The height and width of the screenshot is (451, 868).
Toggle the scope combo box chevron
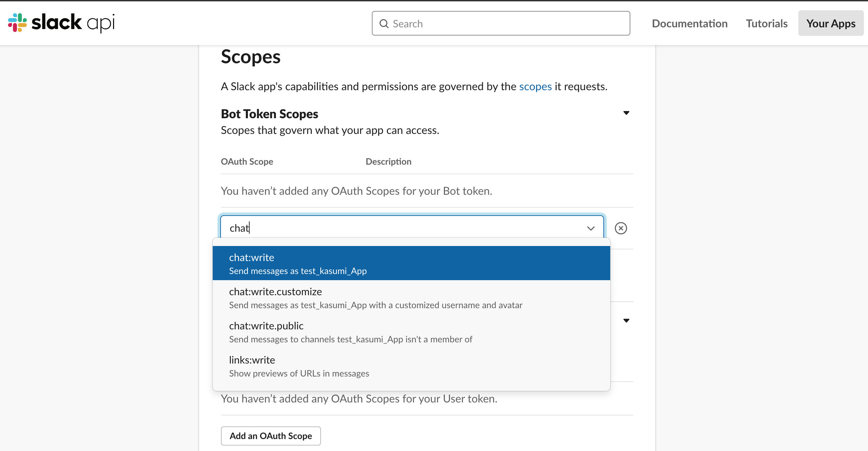pyautogui.click(x=591, y=228)
